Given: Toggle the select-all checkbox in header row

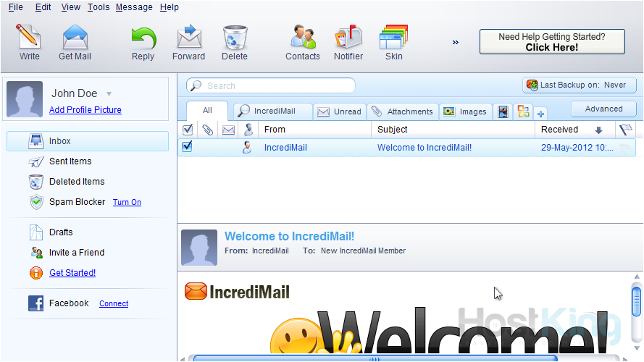Looking at the screenshot, I should 188,130.
